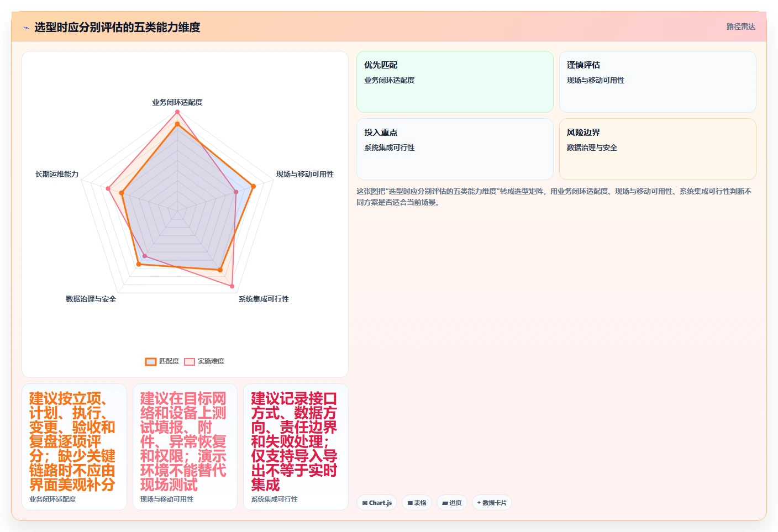Click the Chart.js tag chip
Image resolution: width=778 pixels, height=532 pixels.
pyautogui.click(x=377, y=503)
